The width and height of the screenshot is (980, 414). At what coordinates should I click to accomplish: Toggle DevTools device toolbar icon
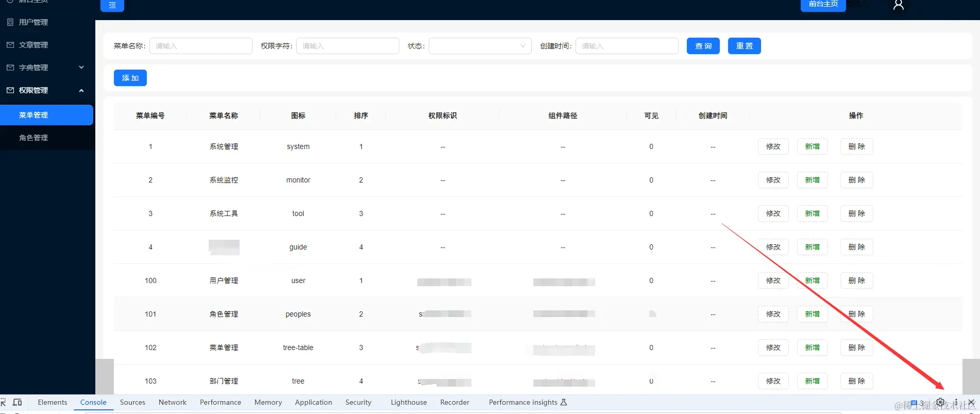[17, 402]
